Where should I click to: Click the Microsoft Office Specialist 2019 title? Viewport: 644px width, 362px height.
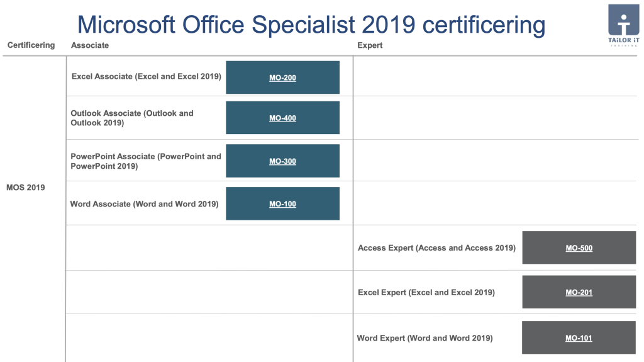tap(311, 25)
